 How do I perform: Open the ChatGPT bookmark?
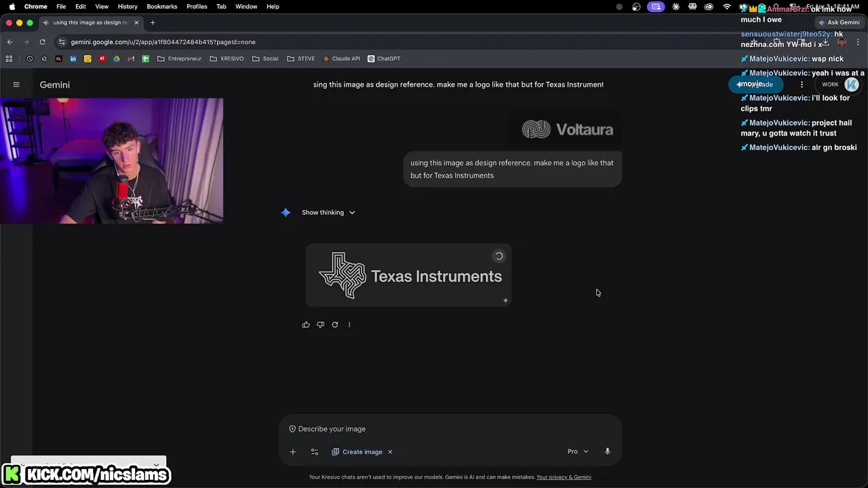(x=384, y=59)
